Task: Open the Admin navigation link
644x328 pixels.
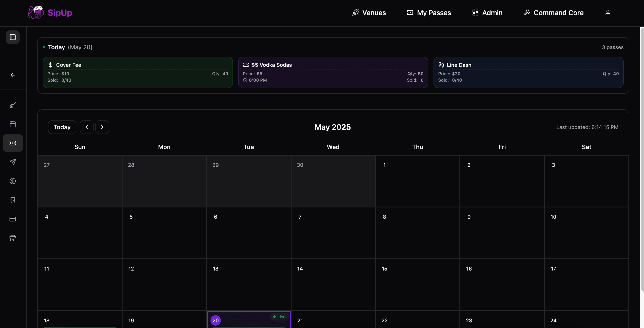Action: 487,13
